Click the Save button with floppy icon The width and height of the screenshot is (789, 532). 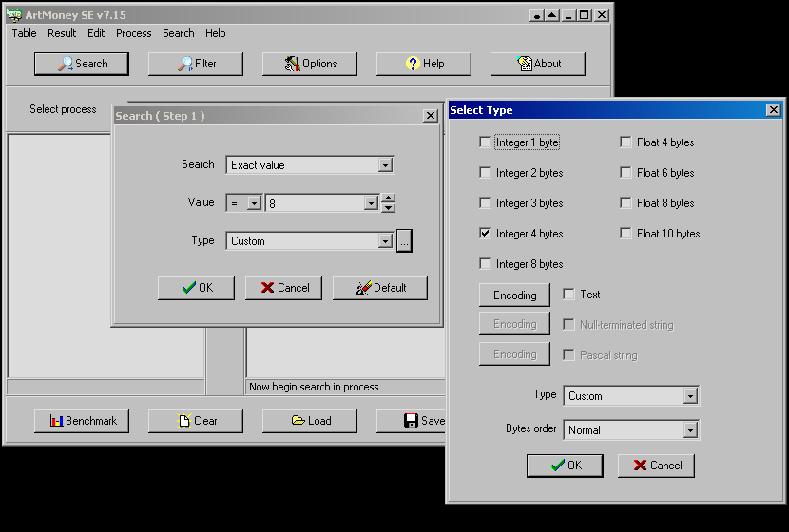[411, 421]
